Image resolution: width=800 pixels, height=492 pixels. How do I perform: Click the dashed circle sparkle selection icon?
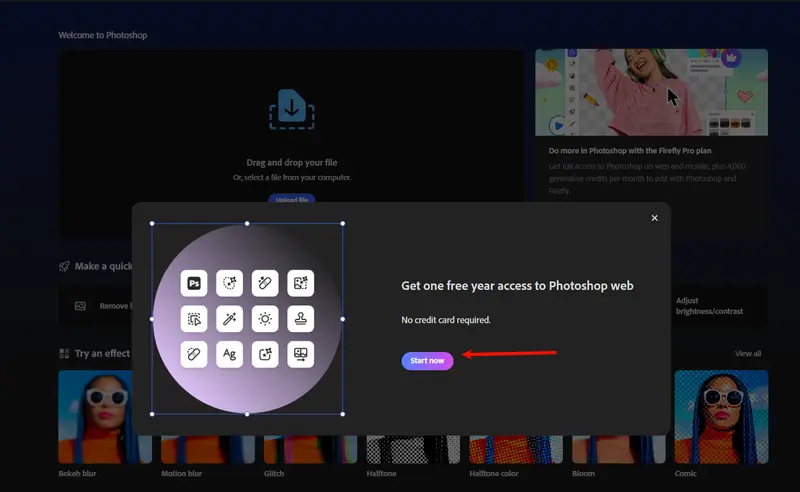click(230, 283)
